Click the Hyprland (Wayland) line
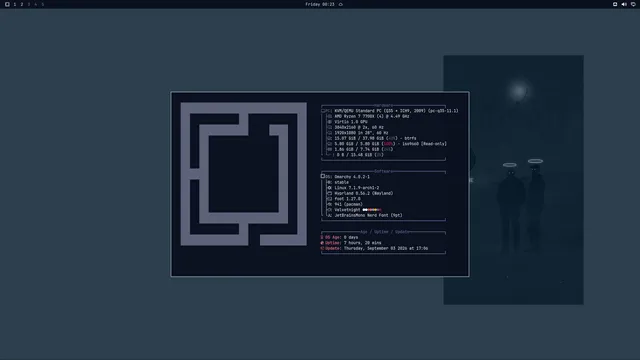640x360 pixels. (364, 193)
